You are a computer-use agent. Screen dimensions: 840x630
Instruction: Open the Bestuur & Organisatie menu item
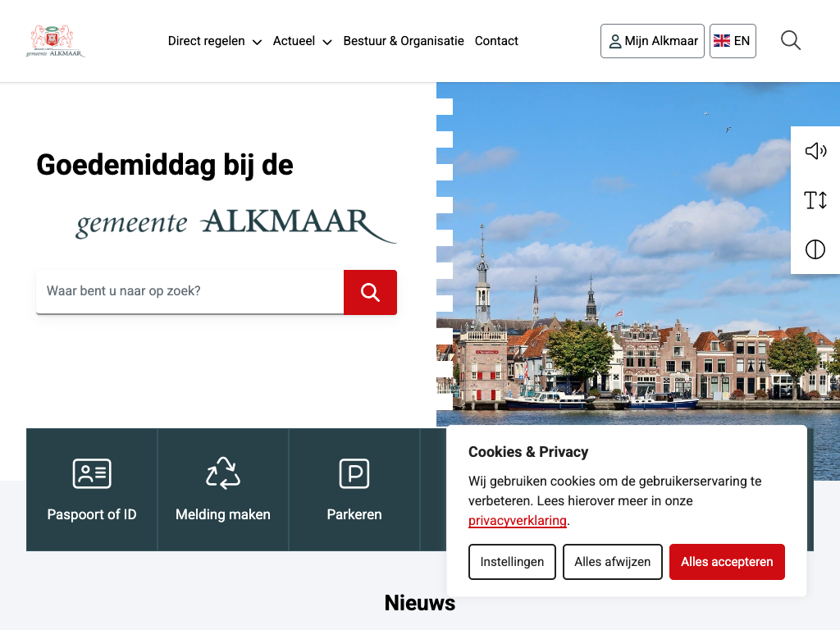click(404, 41)
